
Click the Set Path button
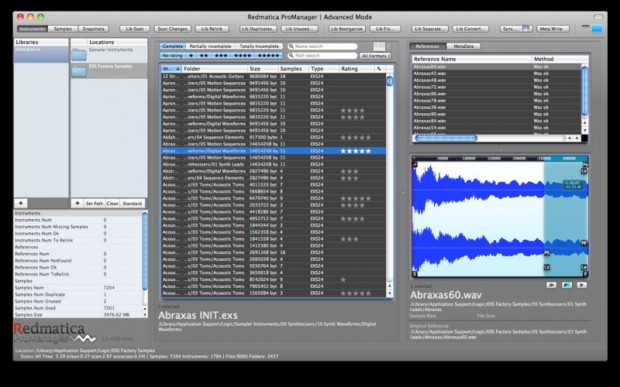[x=95, y=203]
